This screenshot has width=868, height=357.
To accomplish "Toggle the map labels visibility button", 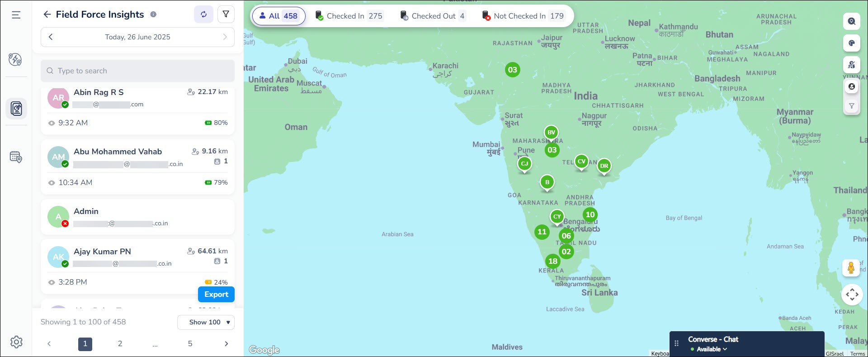I will 851,65.
